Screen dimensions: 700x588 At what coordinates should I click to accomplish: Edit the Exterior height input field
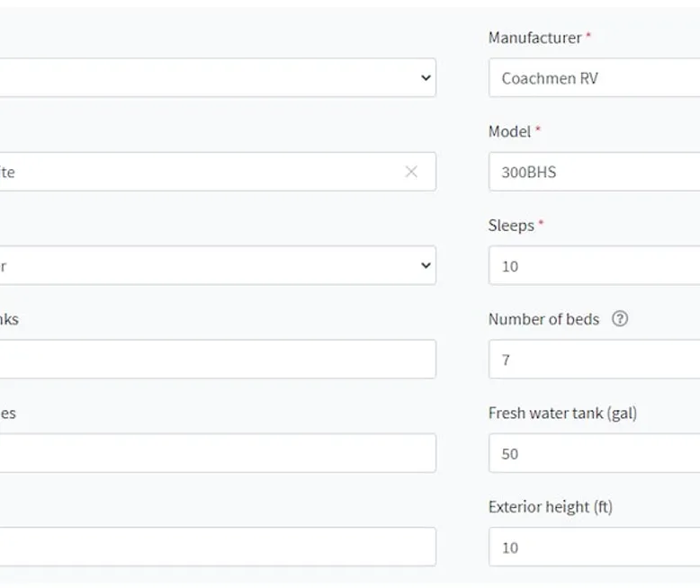(594, 547)
